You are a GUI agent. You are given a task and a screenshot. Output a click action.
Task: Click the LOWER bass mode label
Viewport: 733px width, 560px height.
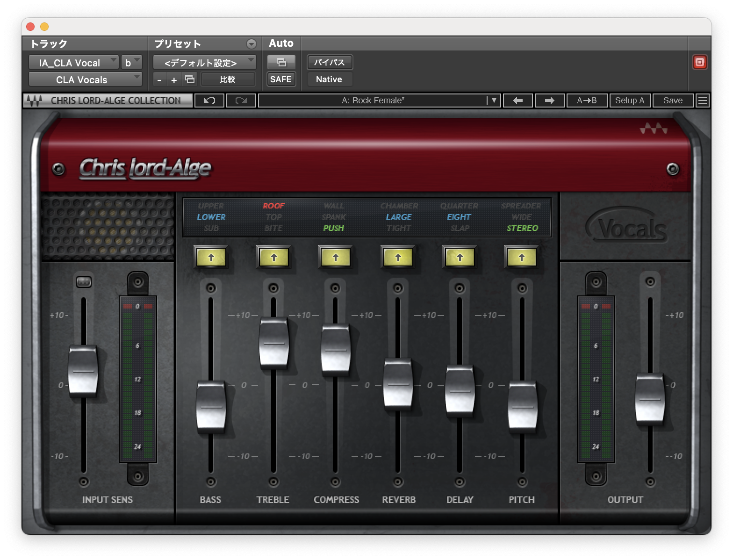tap(211, 217)
